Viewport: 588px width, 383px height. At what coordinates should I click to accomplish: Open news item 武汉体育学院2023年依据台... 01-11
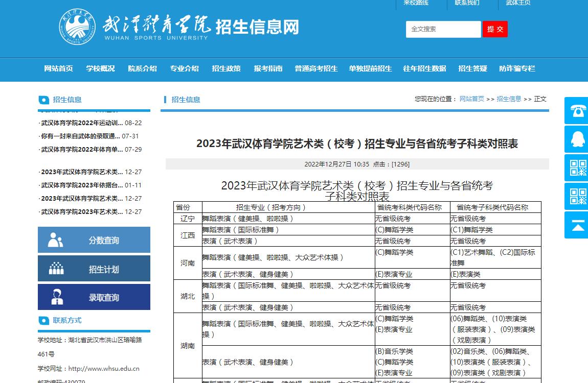91,185
